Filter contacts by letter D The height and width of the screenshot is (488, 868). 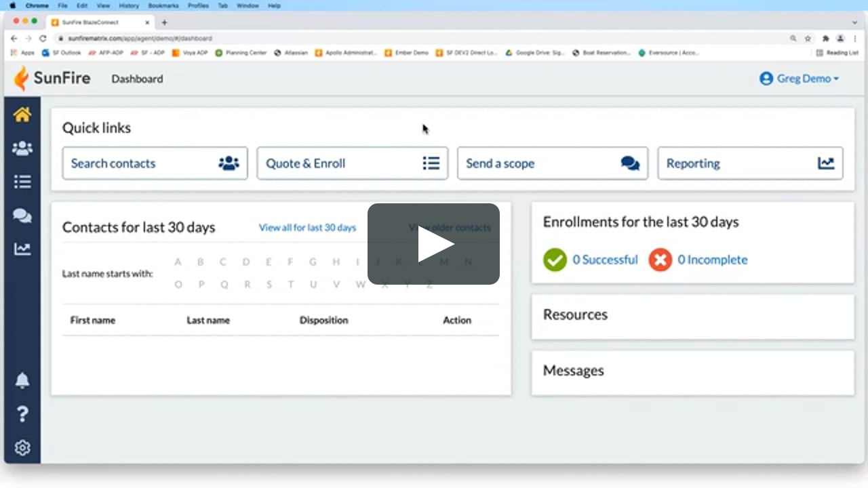tap(246, 262)
